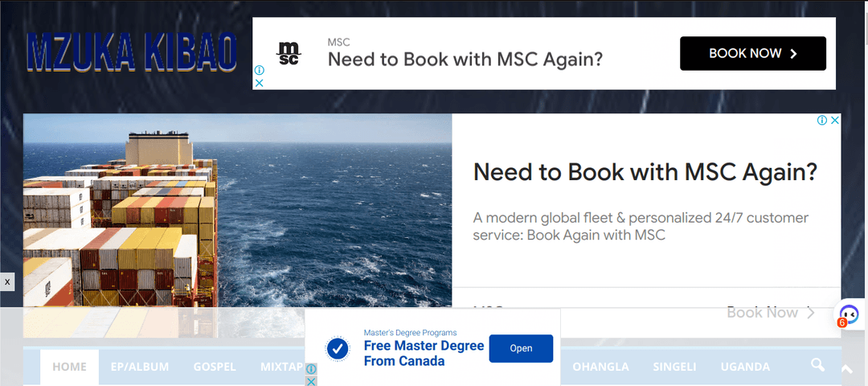Open the SINGELI menu item

(674, 367)
